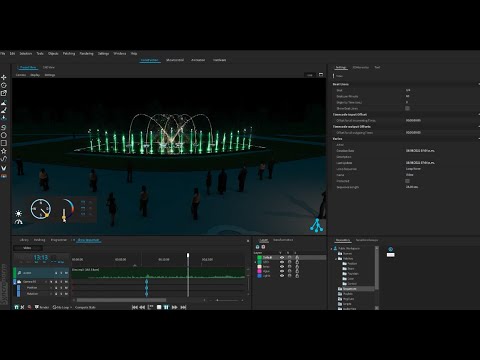Select the S-curve path tool
Screen dimensions: 480x360
4,159
